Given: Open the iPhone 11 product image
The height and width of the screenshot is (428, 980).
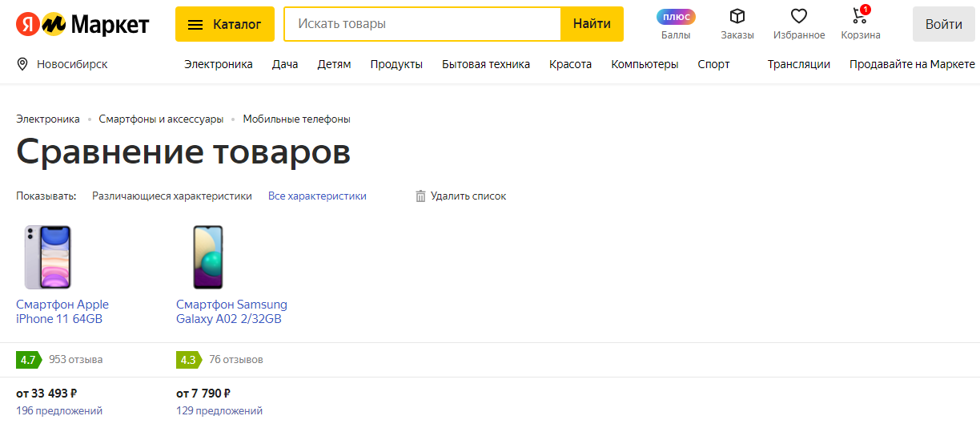Looking at the screenshot, I should [x=48, y=257].
